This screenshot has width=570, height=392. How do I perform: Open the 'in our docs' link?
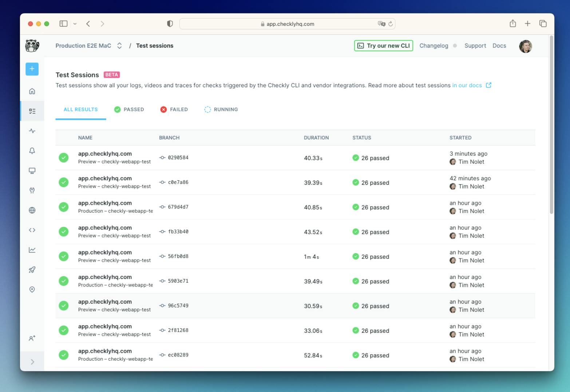coord(467,85)
